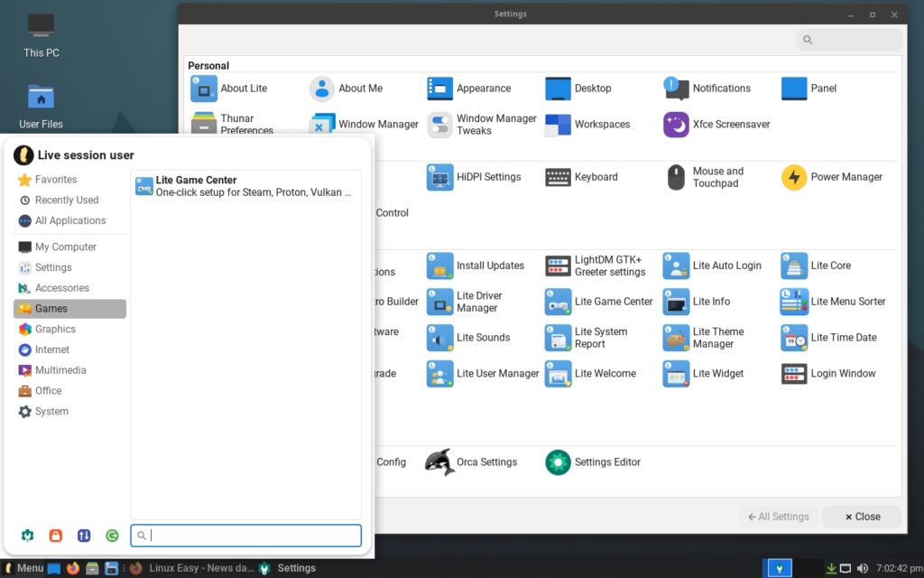Open Multimedia menu category

click(69, 370)
